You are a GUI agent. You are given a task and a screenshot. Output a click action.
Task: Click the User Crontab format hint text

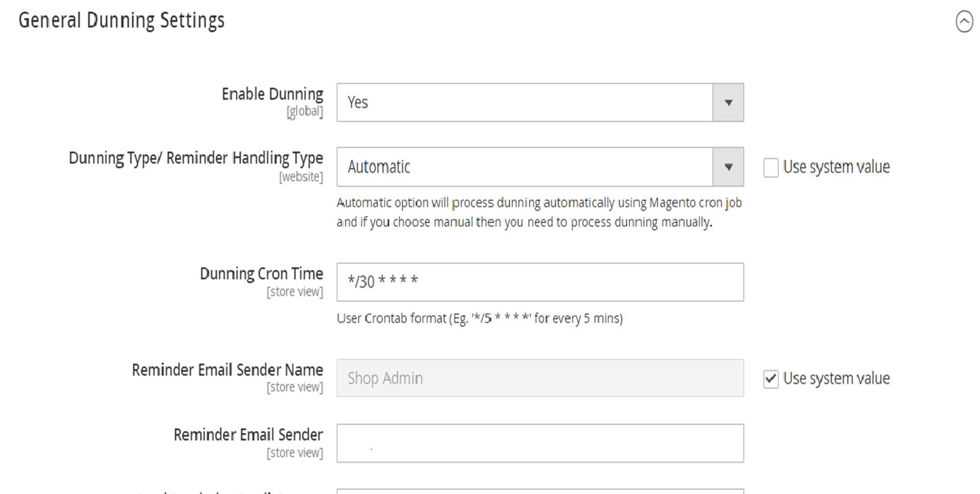pyautogui.click(x=479, y=318)
